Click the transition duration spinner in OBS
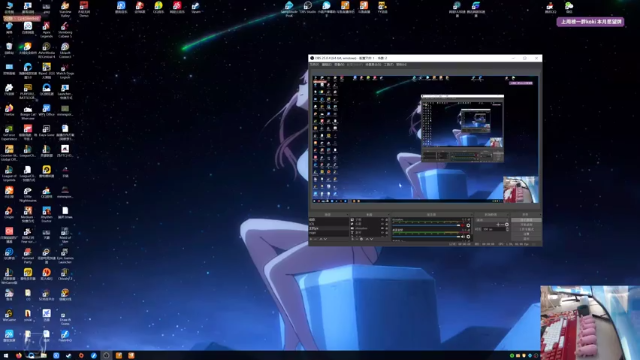The image size is (640, 360). click(x=507, y=229)
